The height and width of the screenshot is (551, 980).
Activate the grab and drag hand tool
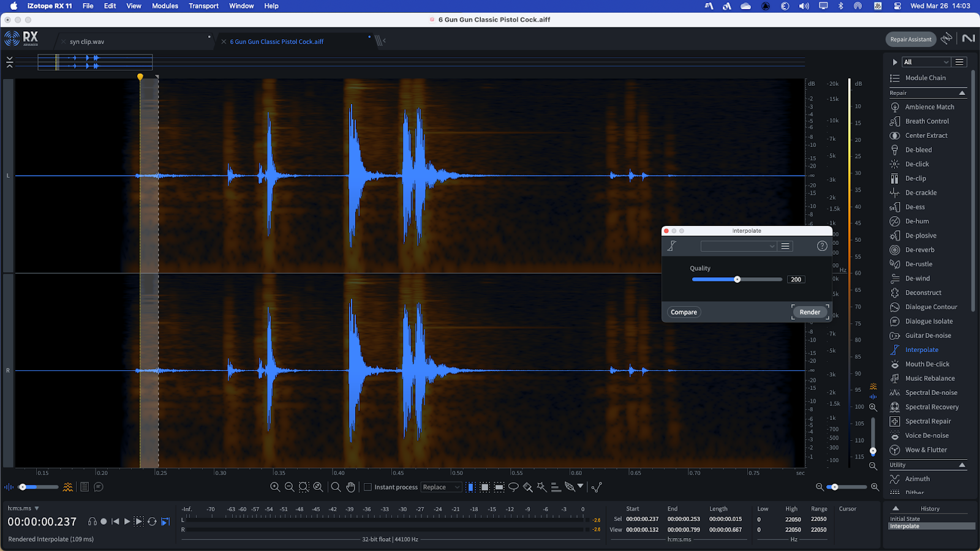[350, 487]
